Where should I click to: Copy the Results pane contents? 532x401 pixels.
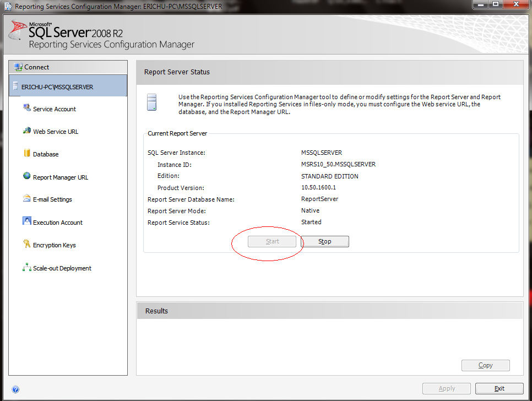coord(486,365)
